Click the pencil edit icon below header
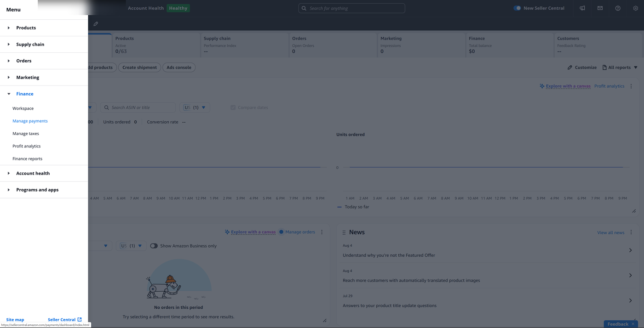This screenshot has width=644, height=328. coord(96,24)
